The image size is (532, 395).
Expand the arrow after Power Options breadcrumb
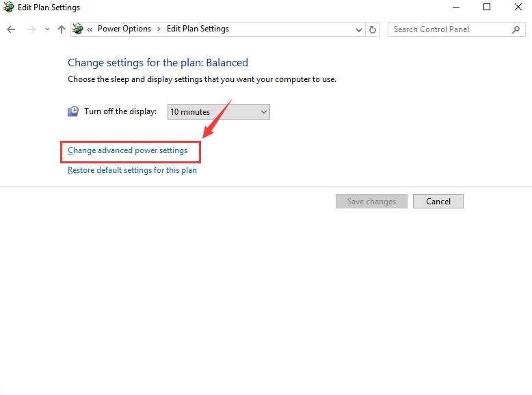coord(159,29)
